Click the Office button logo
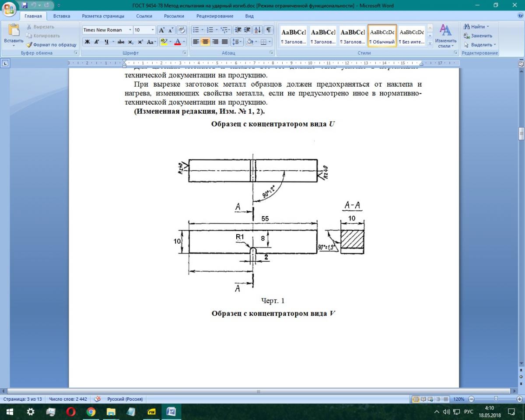 click(x=10, y=10)
